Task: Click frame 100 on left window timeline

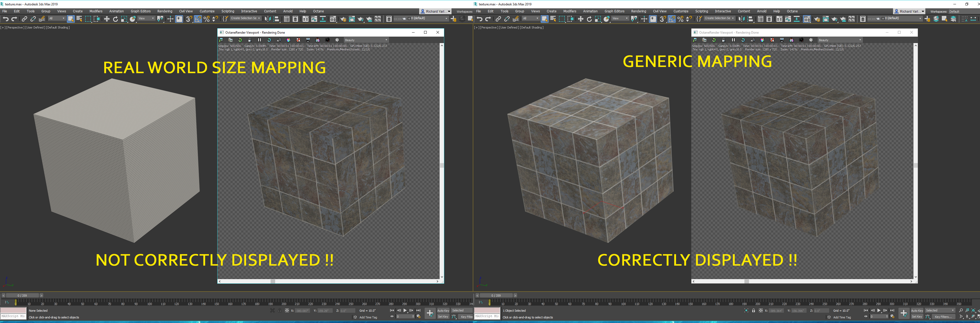Action: (x=149, y=303)
